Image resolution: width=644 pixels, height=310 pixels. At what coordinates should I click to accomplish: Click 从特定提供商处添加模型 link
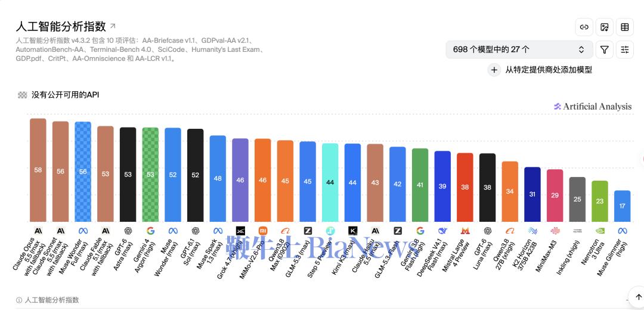click(x=549, y=70)
